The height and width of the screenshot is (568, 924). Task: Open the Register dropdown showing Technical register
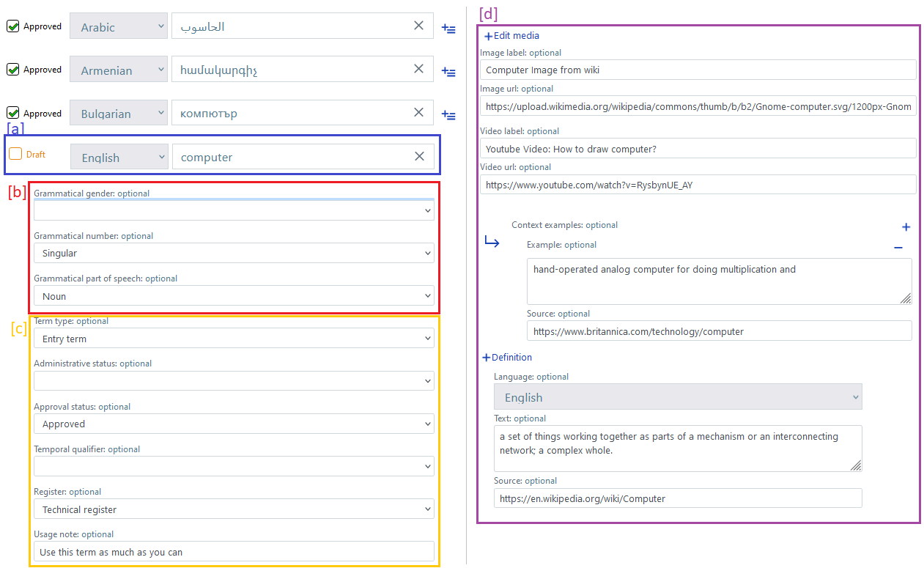(234, 509)
